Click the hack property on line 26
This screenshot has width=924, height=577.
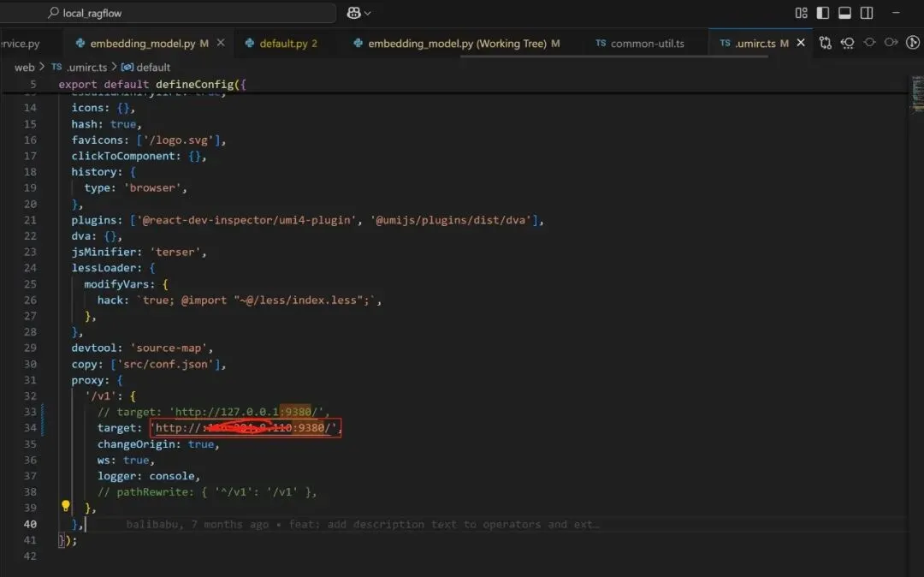point(110,300)
